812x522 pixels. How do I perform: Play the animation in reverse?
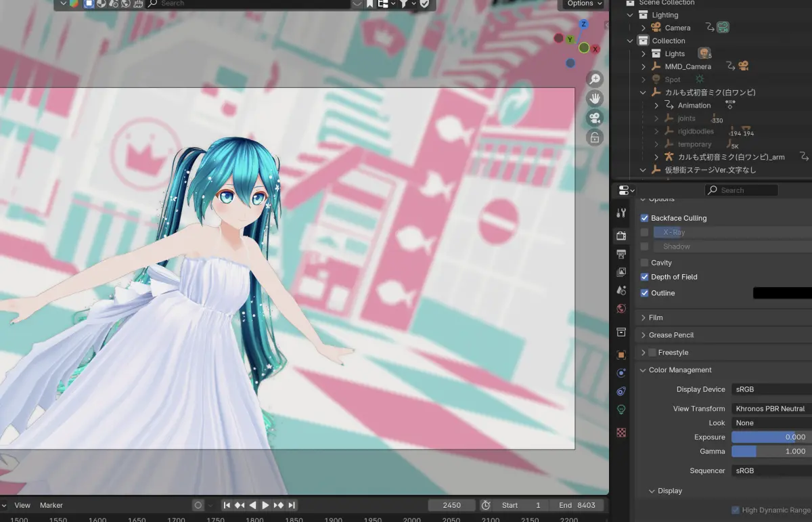point(252,505)
